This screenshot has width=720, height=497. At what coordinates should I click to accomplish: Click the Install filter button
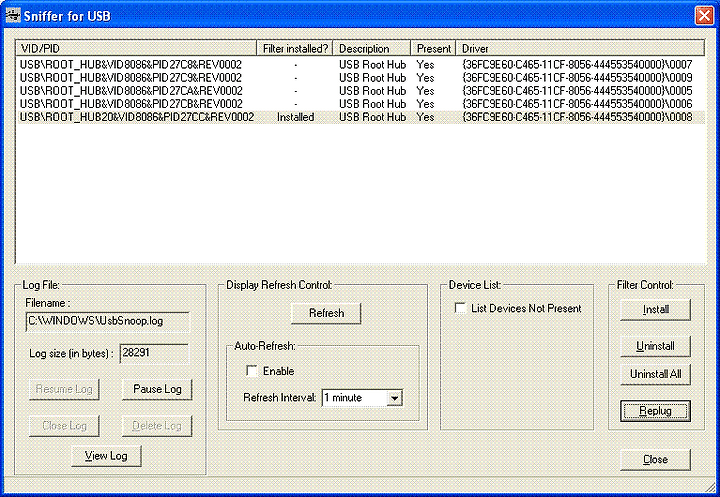655,310
